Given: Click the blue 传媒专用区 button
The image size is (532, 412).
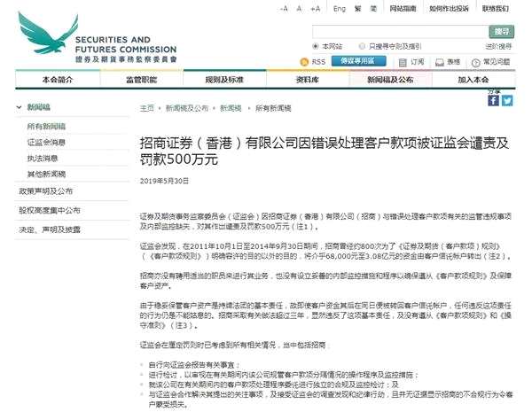Looking at the screenshot, I should coord(358,61).
